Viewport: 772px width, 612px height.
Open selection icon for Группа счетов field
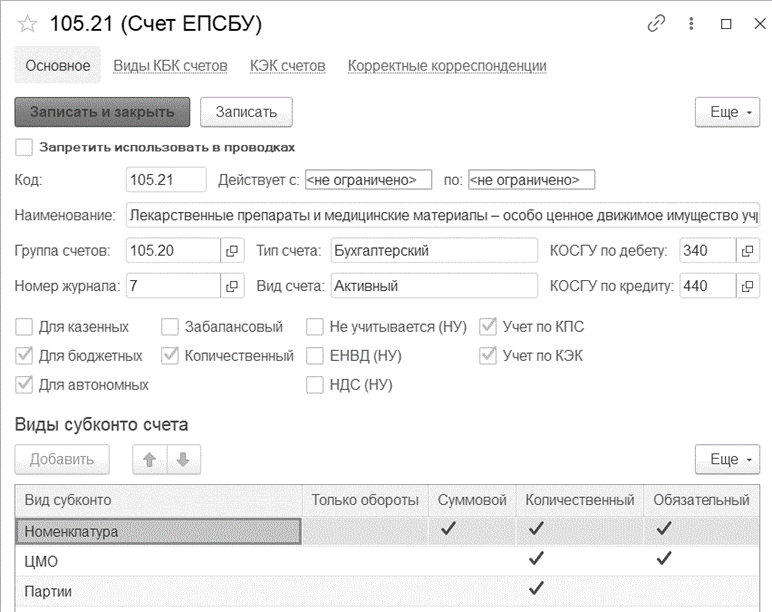(232, 251)
